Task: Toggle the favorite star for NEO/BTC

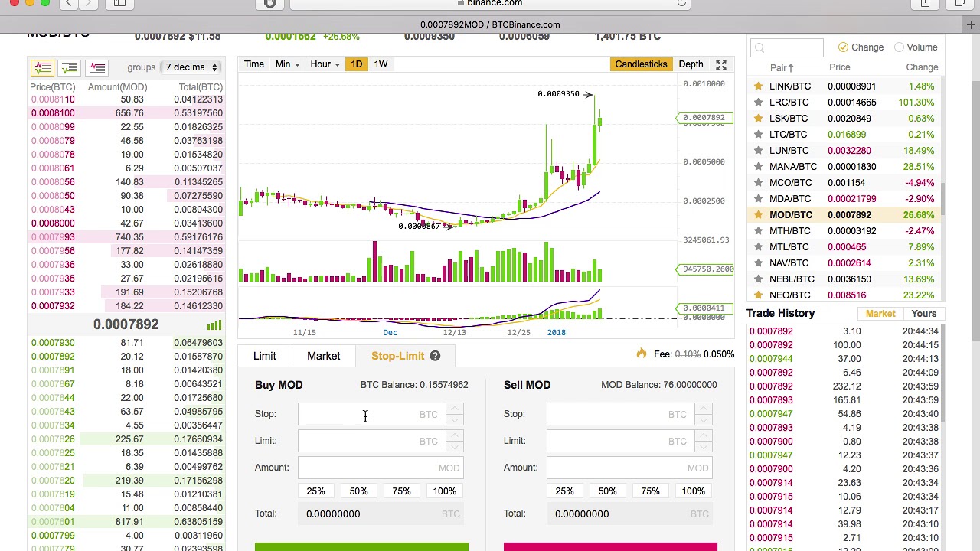Action: tap(758, 295)
